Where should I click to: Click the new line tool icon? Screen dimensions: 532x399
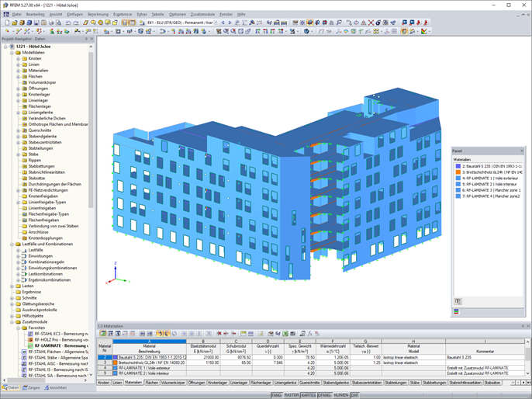19,31
